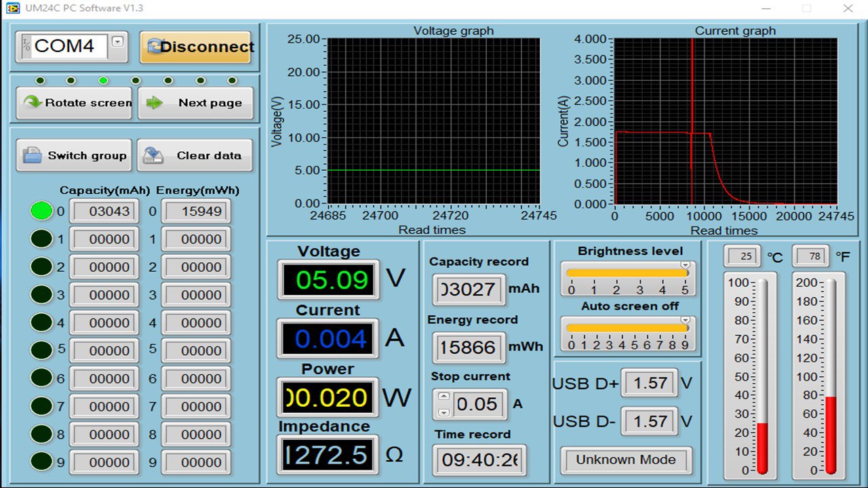Go to Next page with the green arrow

click(x=195, y=103)
